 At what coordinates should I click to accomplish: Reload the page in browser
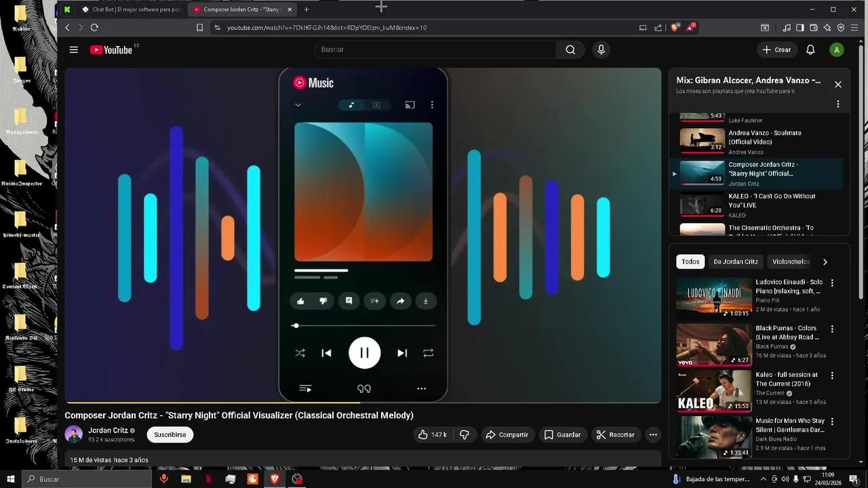94,28
